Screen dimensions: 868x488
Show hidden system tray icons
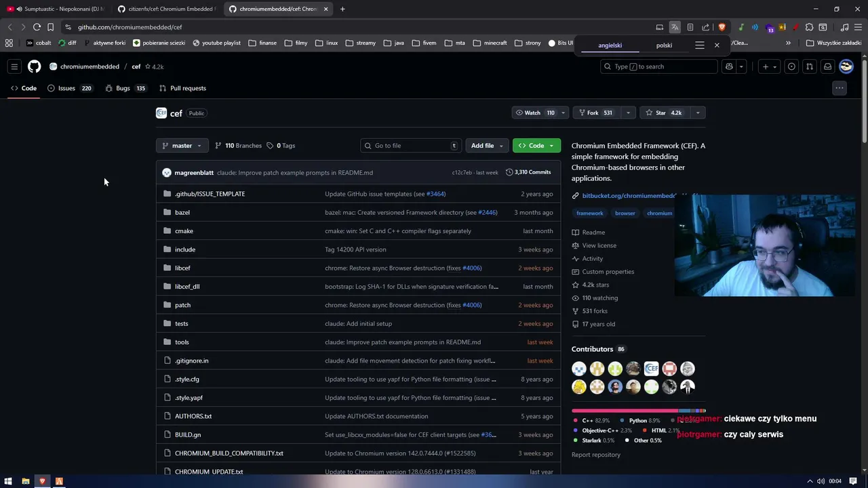click(810, 481)
